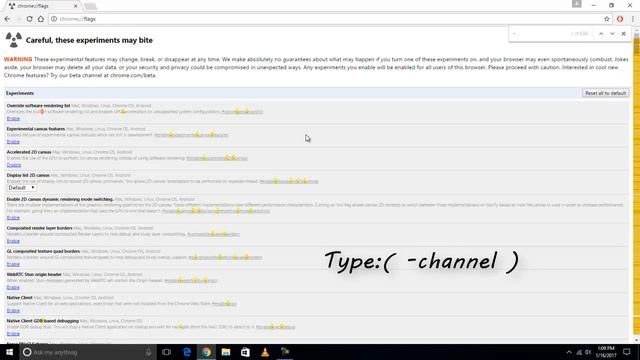Open the Windows Start menu
640x360 pixels.
(x=9, y=352)
